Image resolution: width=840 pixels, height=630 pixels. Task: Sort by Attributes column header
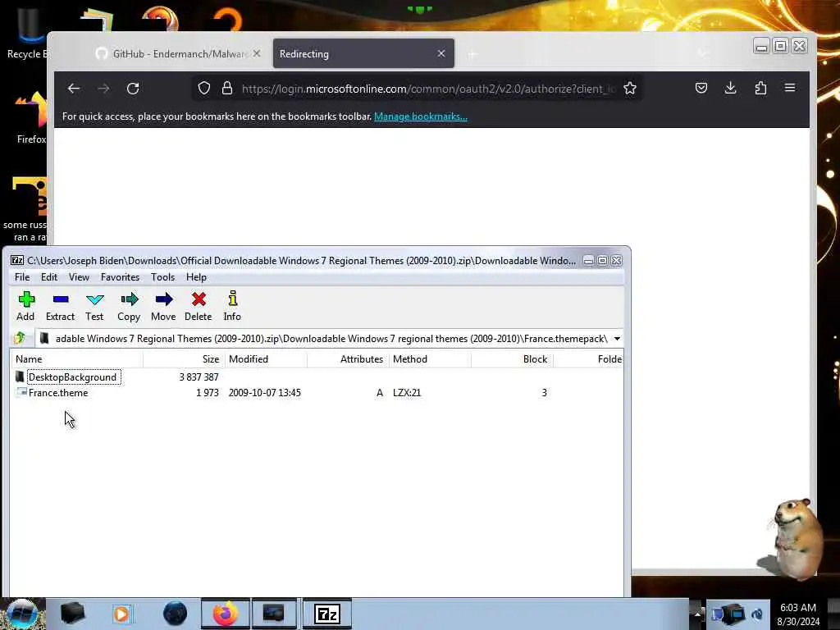(x=348, y=359)
